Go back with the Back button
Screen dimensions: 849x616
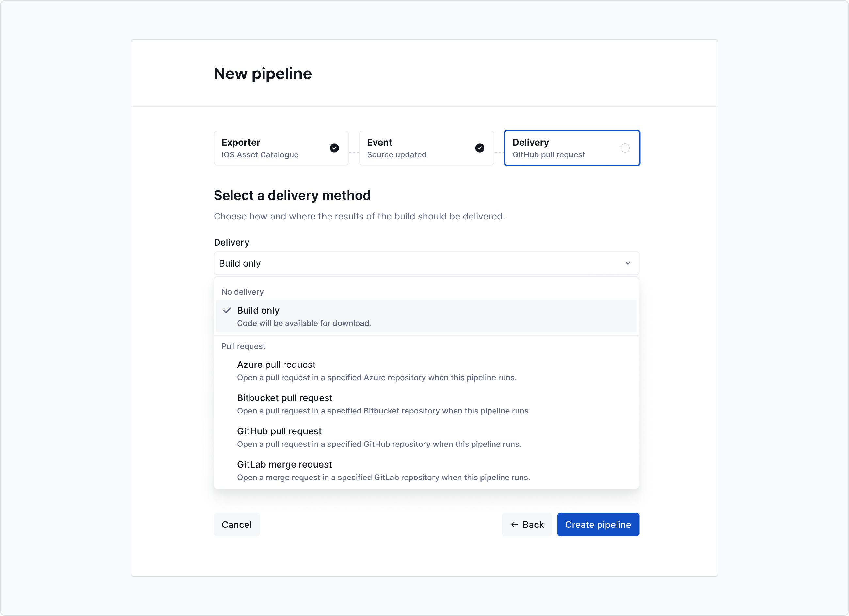pyautogui.click(x=527, y=525)
